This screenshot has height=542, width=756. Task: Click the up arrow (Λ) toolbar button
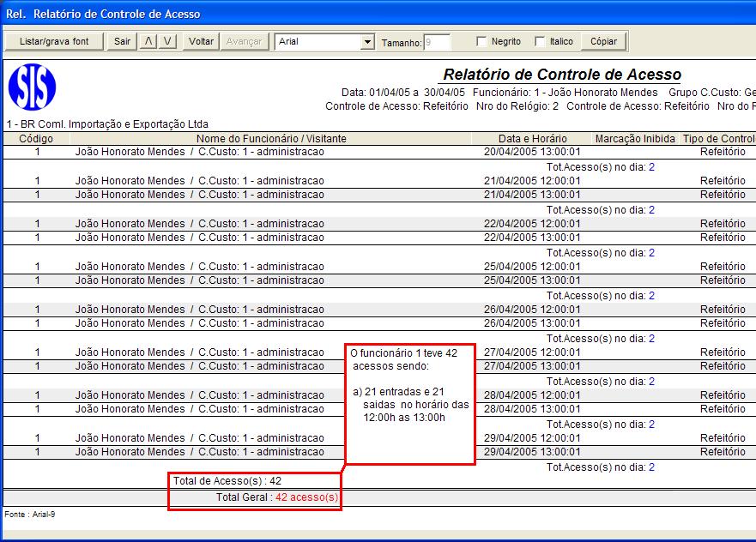[148, 41]
